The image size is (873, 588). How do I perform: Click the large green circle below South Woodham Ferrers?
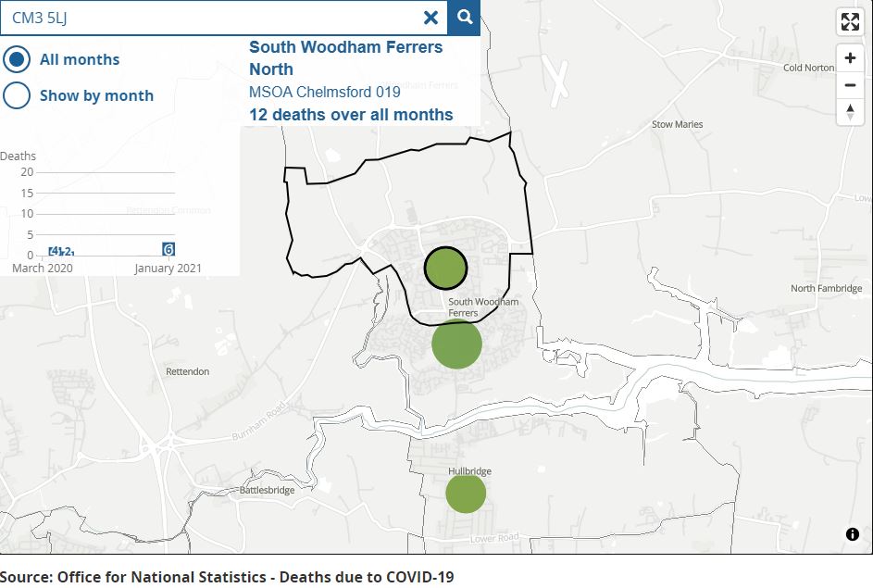(x=456, y=344)
